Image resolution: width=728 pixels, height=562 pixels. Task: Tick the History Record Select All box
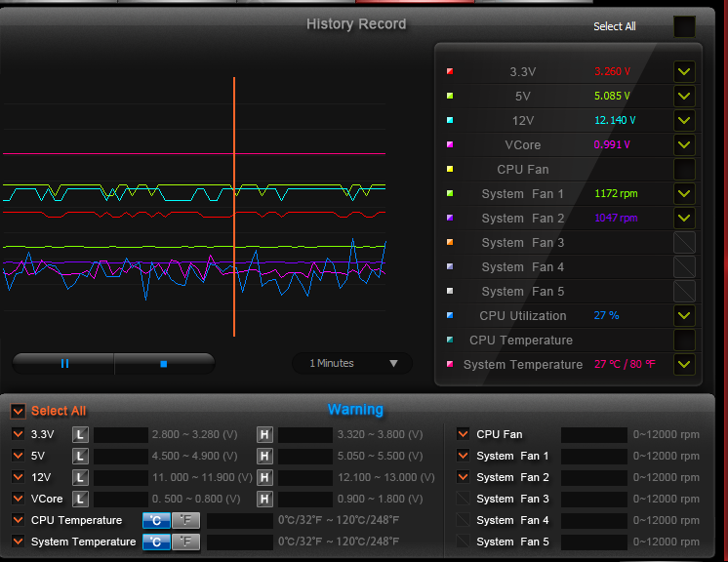[684, 26]
